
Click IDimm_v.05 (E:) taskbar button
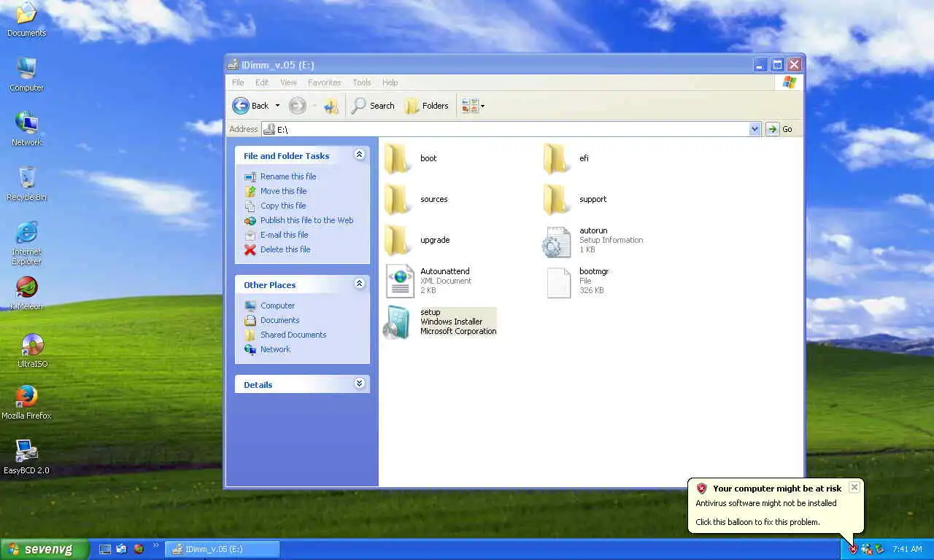223,549
